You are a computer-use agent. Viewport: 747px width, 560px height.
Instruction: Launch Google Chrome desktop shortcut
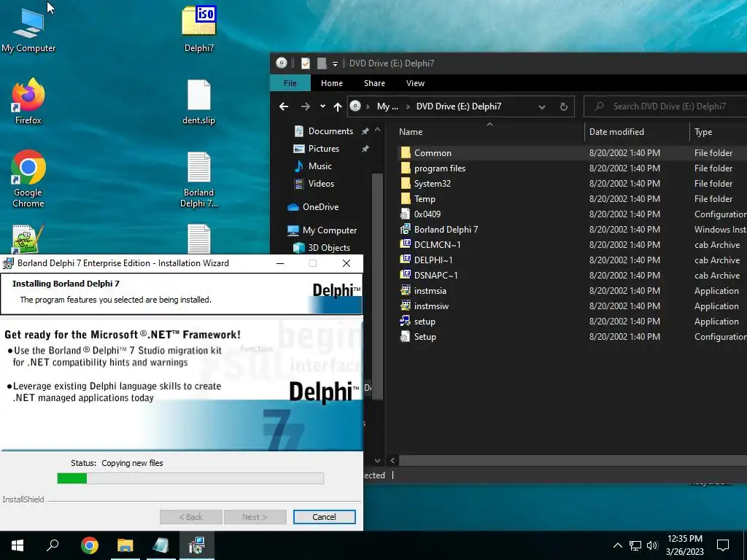[x=28, y=179]
